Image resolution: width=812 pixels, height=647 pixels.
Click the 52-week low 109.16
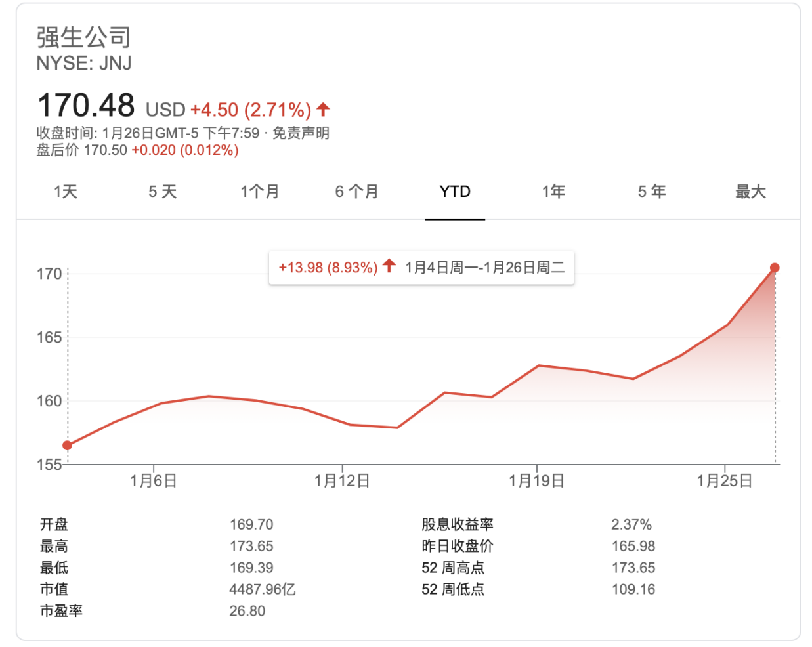click(x=633, y=589)
